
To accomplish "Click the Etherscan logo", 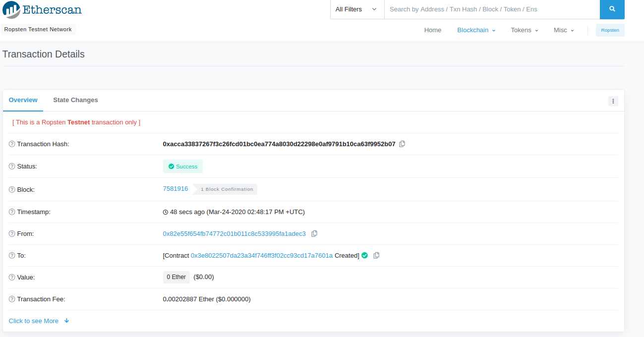I will click(x=42, y=9).
